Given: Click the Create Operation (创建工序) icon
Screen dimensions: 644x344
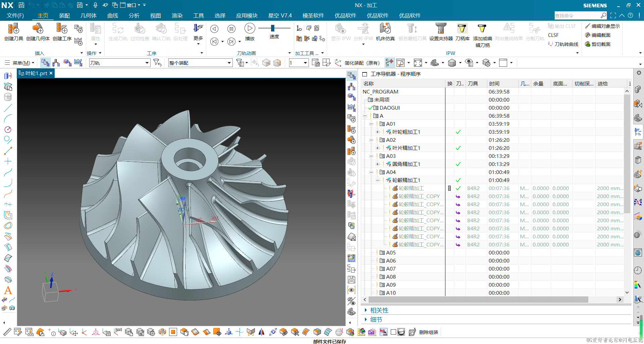Looking at the screenshot, I should [x=62, y=32].
